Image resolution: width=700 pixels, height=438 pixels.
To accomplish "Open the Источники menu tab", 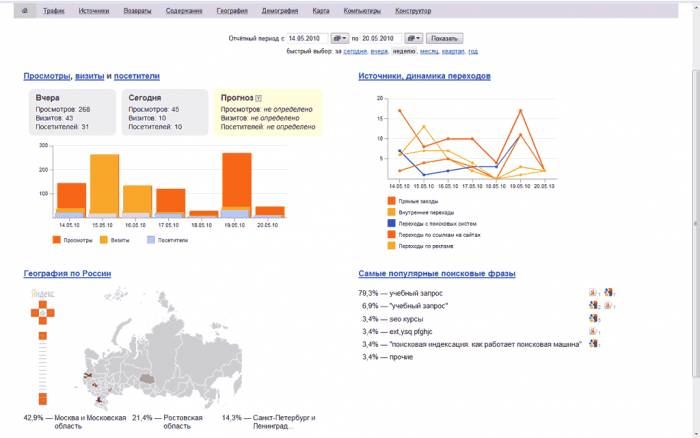I will (93, 10).
